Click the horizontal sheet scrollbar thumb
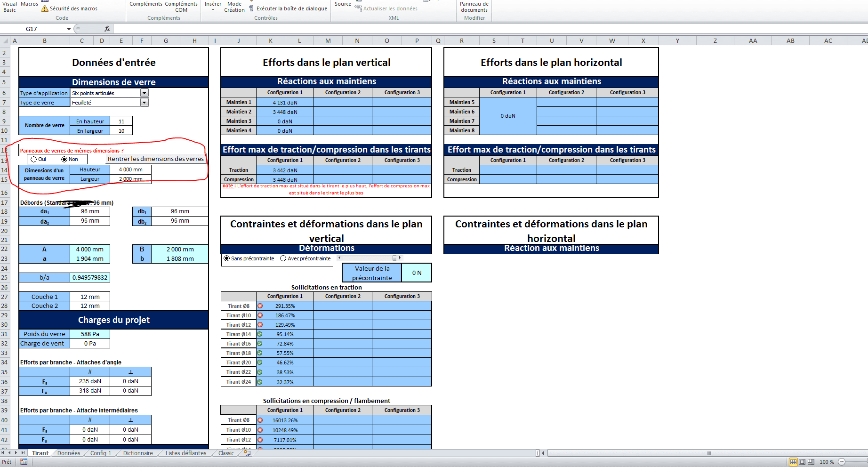This screenshot has width=868, height=467. click(x=709, y=453)
